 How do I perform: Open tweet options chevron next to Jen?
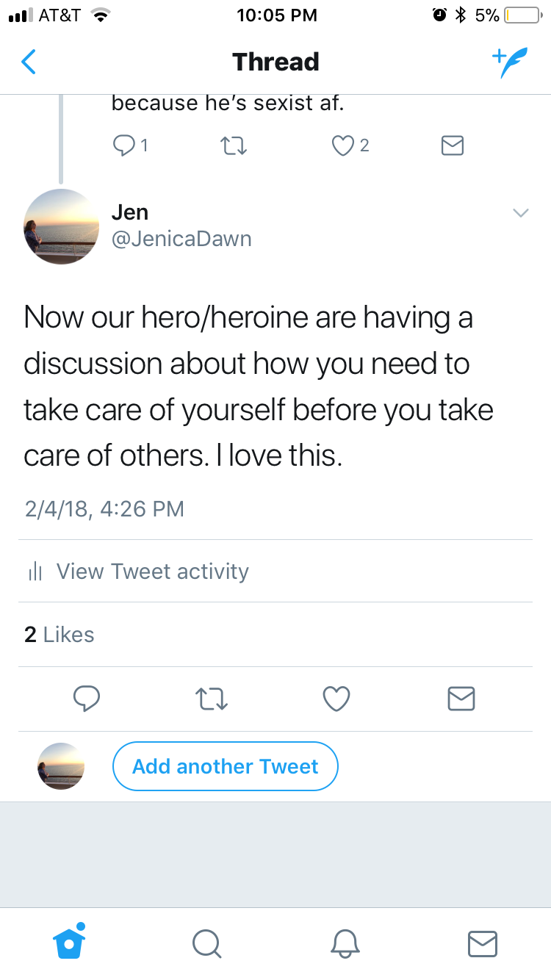520,213
